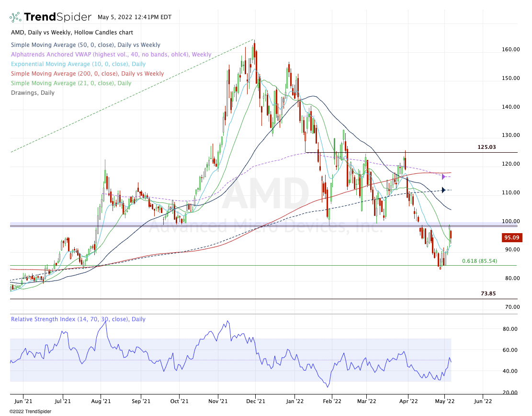Click the 140.00 price axis label
Screen dimensions: 532x416
coord(510,107)
